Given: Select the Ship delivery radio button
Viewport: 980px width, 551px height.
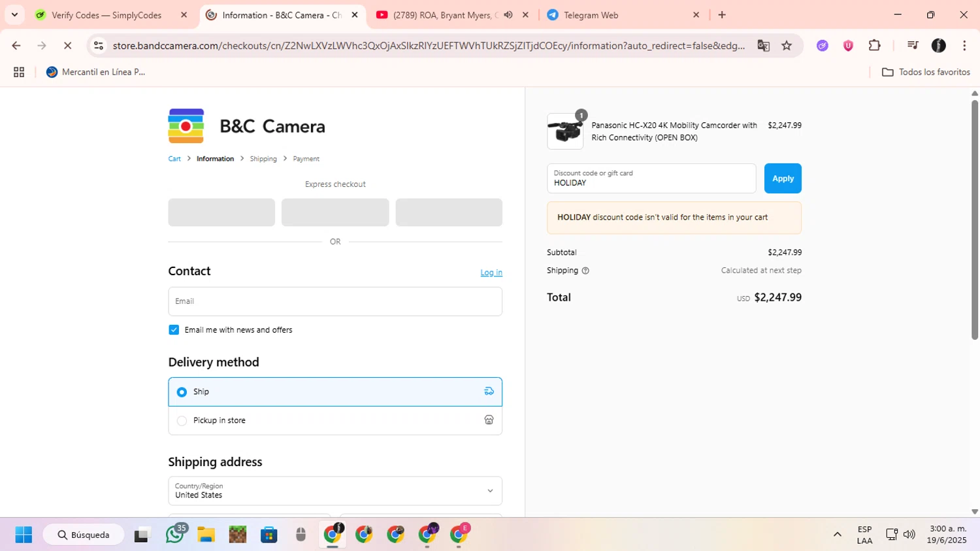Looking at the screenshot, I should click(182, 392).
